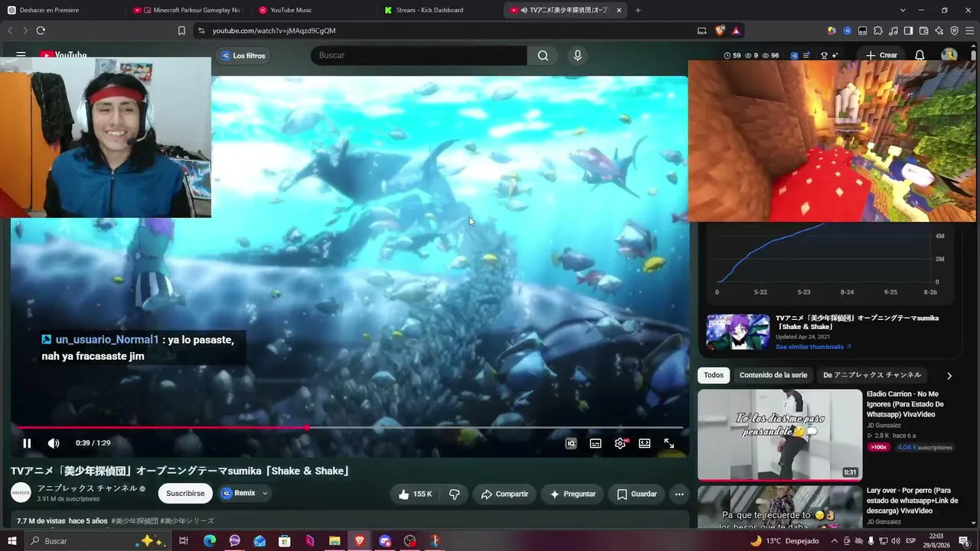This screenshot has height=551, width=980.
Task: Open the Eladio Carrion video thumbnail
Action: click(x=779, y=435)
